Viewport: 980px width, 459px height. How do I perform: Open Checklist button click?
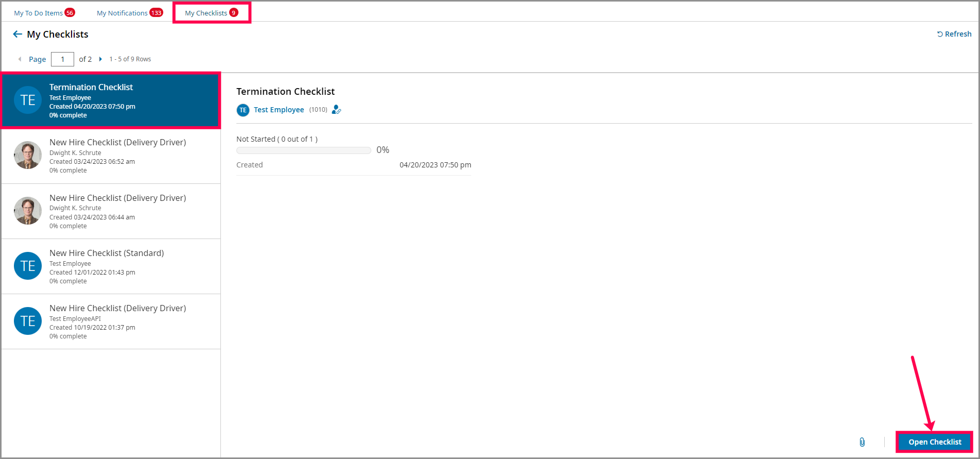935,442
